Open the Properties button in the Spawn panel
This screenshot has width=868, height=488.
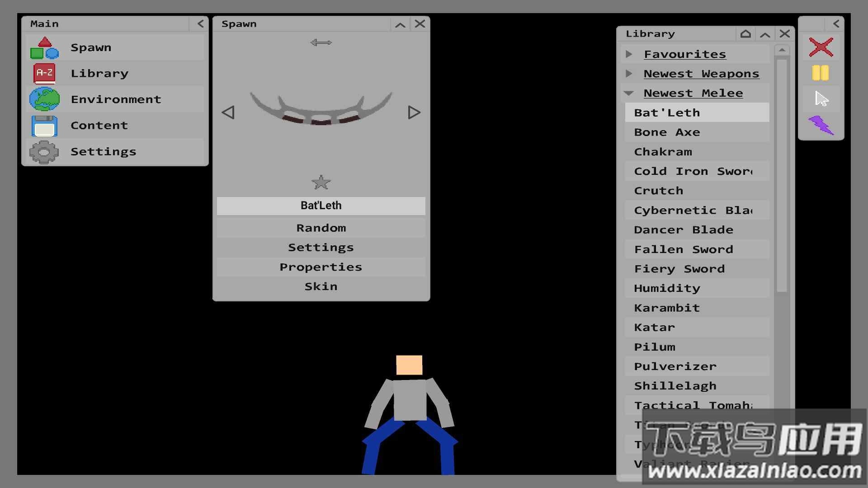pyautogui.click(x=321, y=267)
